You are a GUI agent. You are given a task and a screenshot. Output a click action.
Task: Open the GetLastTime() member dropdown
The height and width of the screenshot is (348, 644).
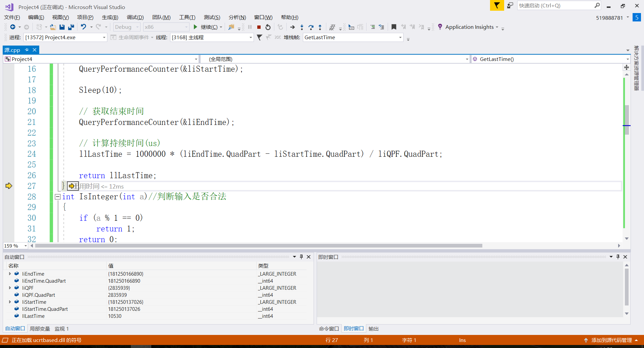pos(628,59)
